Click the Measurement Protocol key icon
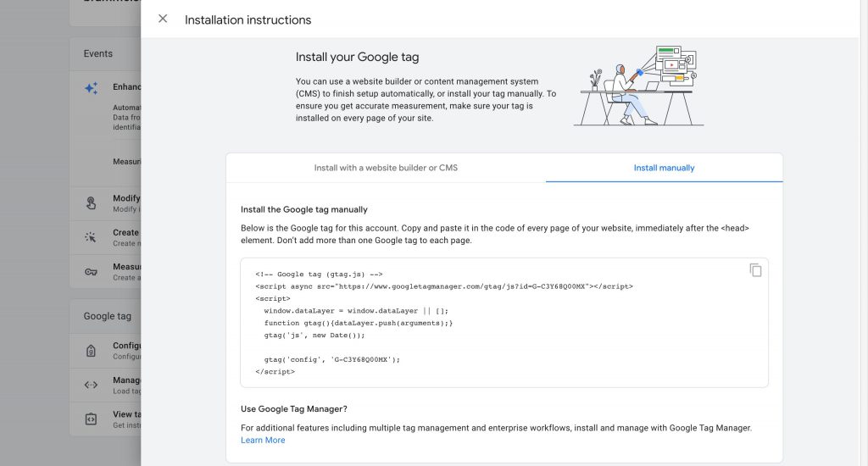Image resolution: width=868 pixels, height=466 pixels. [x=92, y=272]
